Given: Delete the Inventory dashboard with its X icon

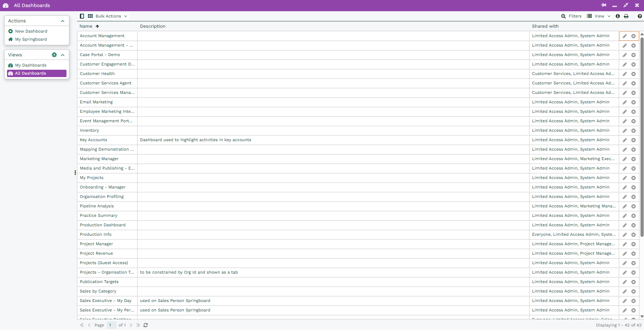Looking at the screenshot, I should [x=633, y=131].
